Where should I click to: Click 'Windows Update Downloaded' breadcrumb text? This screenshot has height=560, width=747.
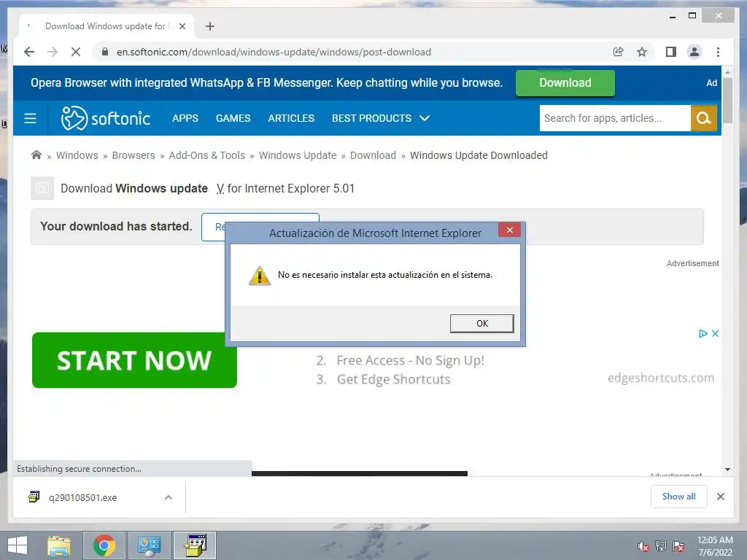point(479,155)
